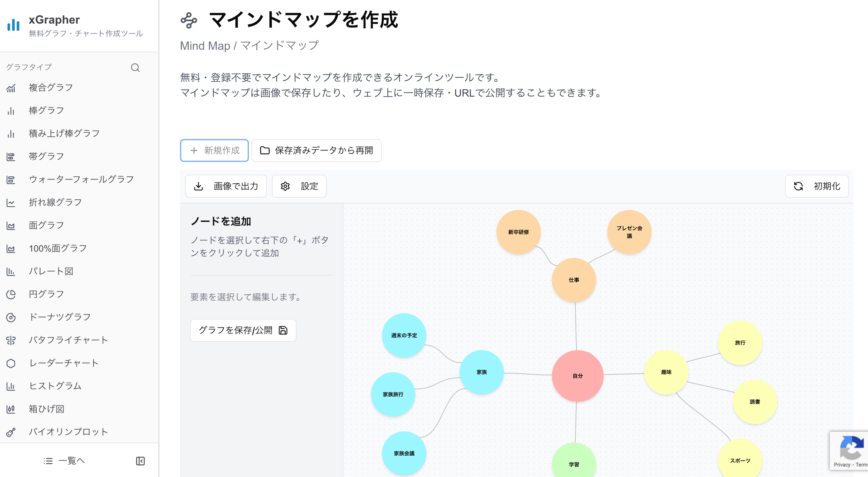868x477 pixels.
Task: Export the mind map via 画像で出力
Action: [x=225, y=186]
